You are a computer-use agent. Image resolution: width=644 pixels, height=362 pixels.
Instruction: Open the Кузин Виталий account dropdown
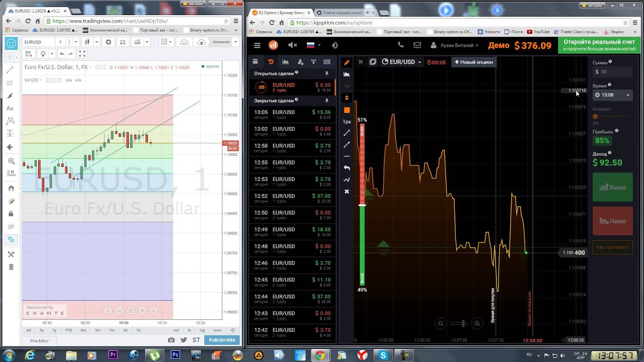[x=454, y=45]
